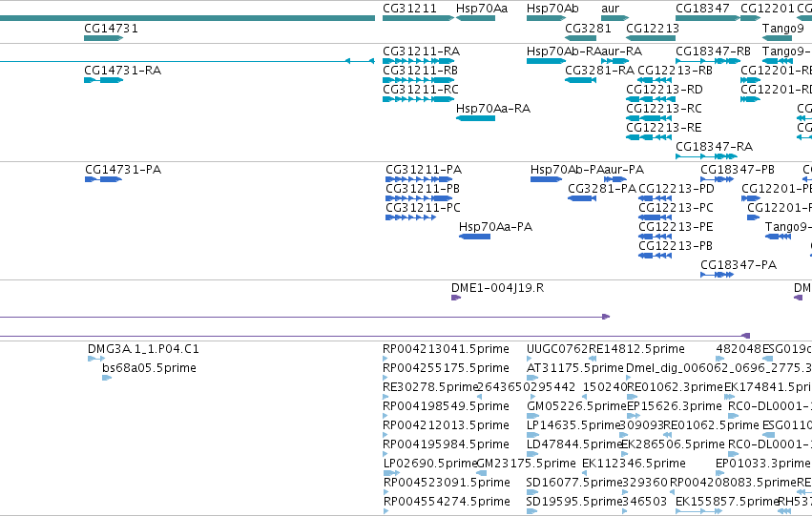Open EST EP01033.3prime label
The height and width of the screenshot is (516, 812).
[762, 464]
